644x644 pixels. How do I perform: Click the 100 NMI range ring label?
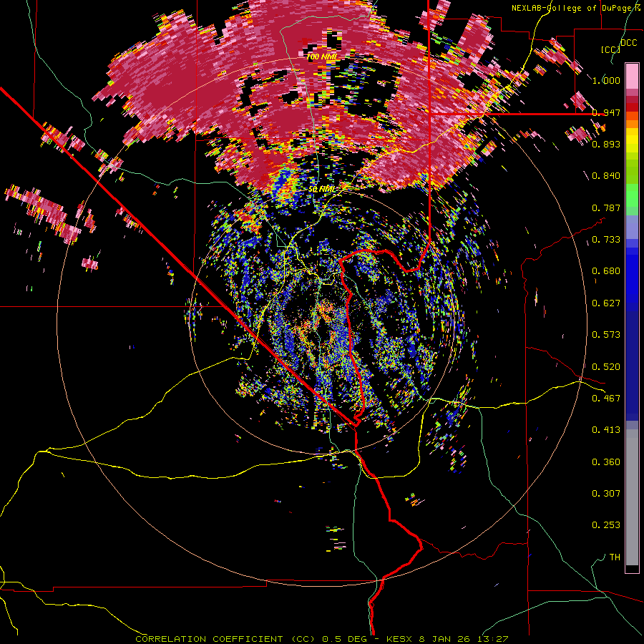coord(321,57)
